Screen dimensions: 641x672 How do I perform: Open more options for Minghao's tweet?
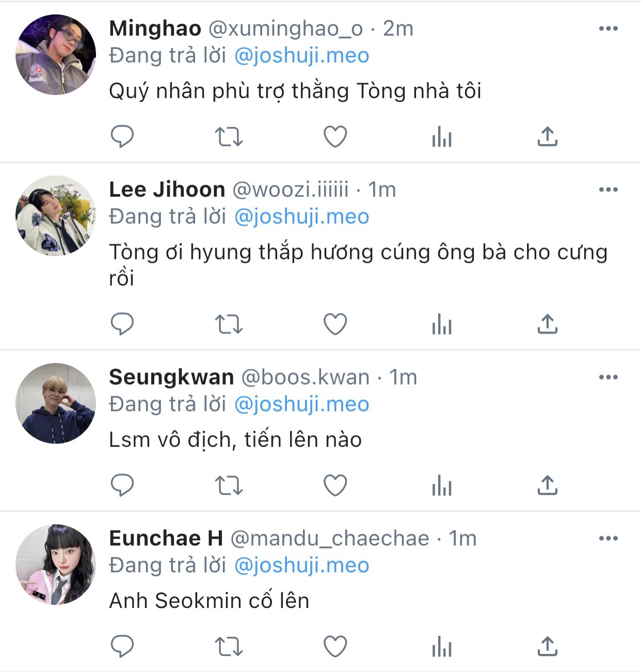tap(608, 28)
